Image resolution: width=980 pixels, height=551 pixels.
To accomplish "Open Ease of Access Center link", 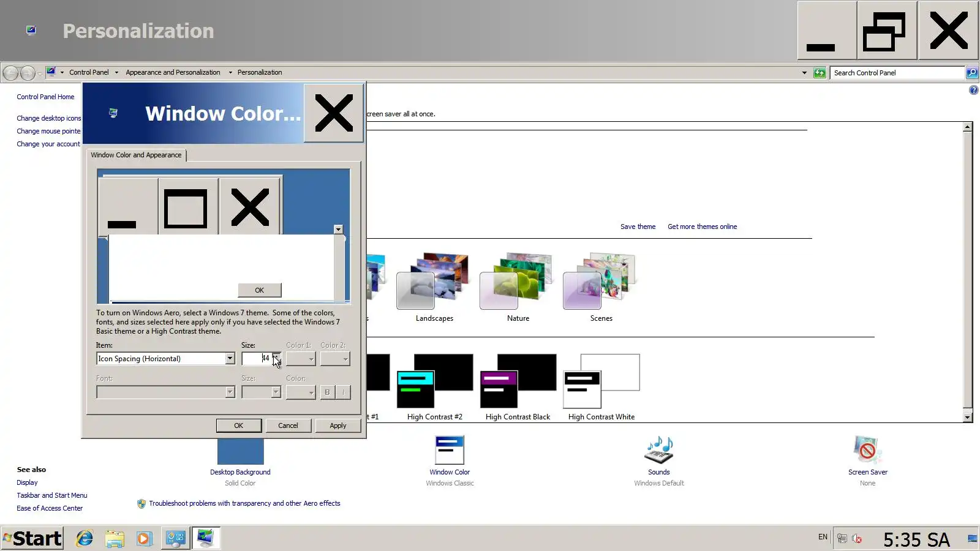I will (50, 508).
